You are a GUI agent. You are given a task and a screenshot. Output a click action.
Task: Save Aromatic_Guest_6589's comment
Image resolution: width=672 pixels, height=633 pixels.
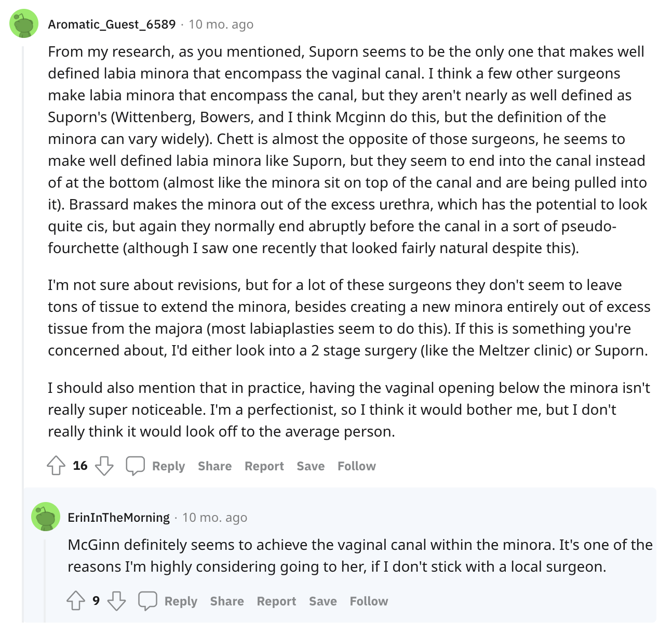[x=311, y=466]
